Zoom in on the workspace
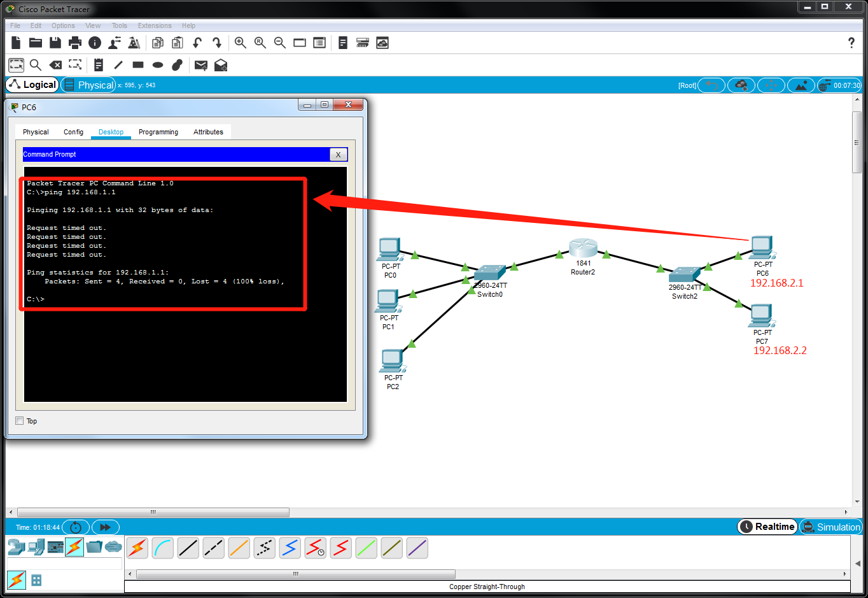 [x=241, y=43]
